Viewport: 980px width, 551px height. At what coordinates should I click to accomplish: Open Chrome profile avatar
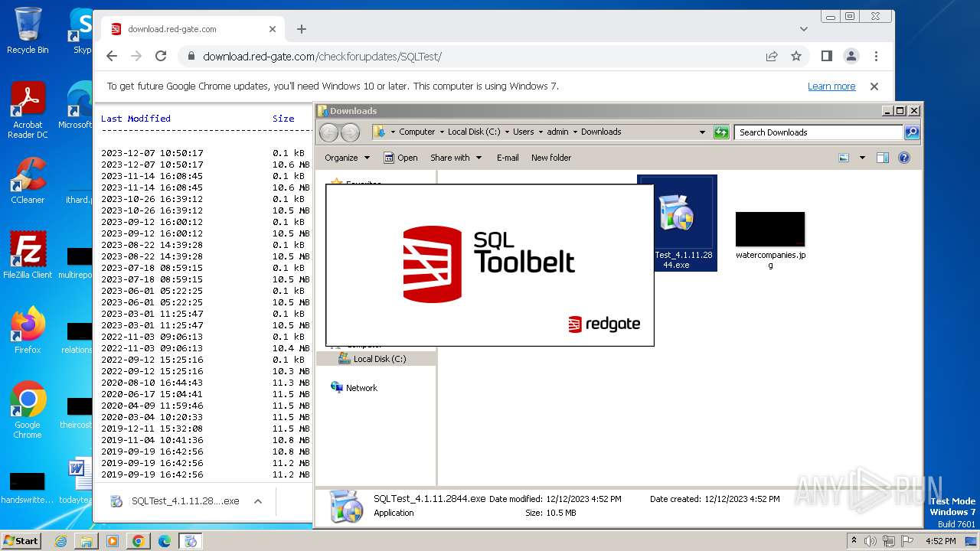click(851, 56)
